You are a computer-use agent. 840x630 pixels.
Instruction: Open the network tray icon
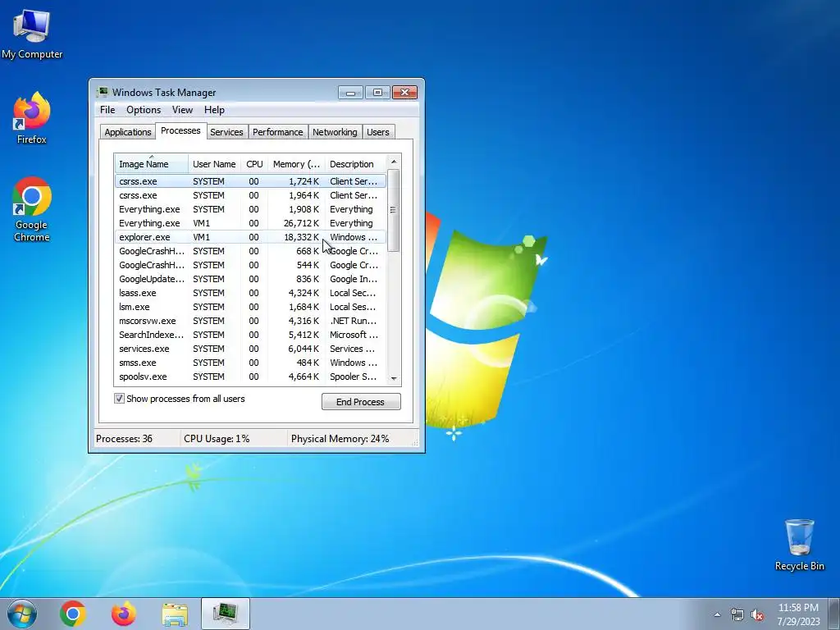(737, 614)
